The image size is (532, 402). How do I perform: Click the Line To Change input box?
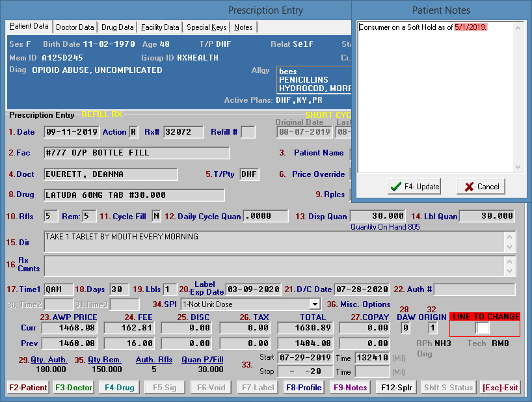482,328
